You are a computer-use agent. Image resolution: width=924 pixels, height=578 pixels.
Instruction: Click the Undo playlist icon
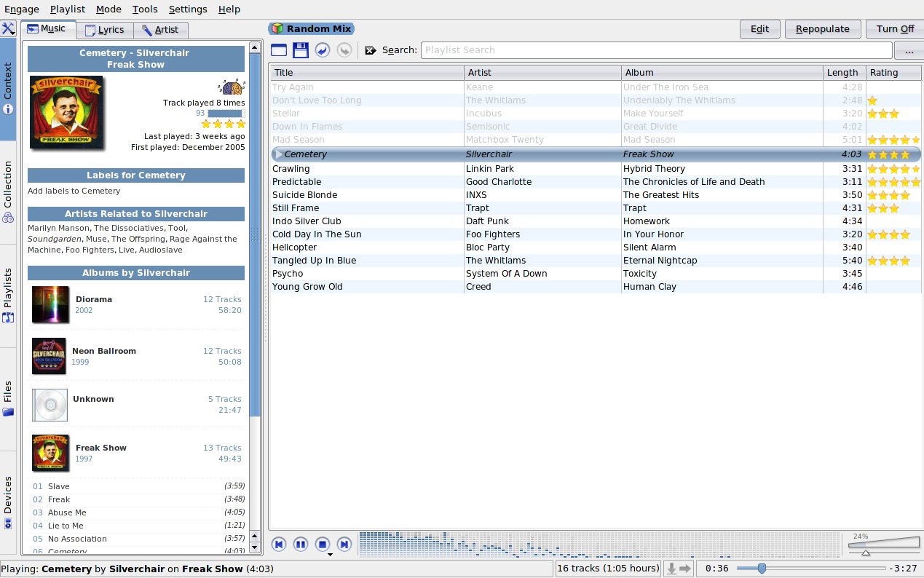pos(323,50)
